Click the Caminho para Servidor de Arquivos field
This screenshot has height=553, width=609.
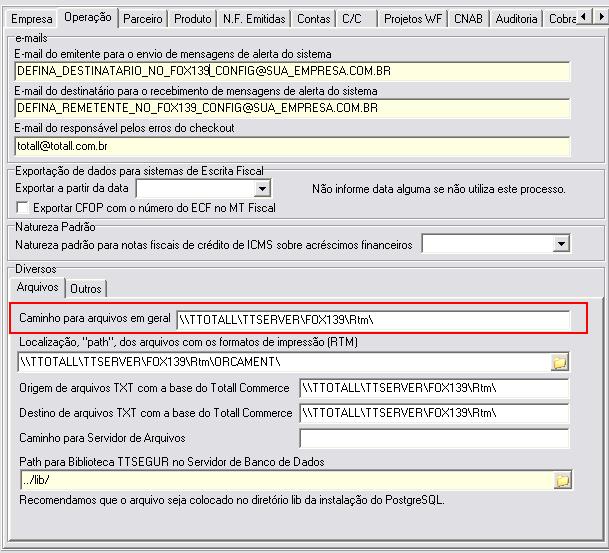434,438
